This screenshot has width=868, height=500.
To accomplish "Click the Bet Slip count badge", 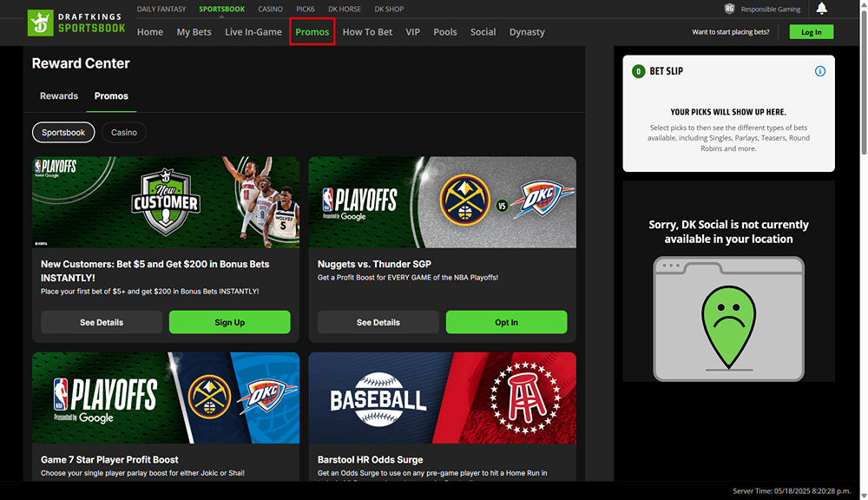I will pyautogui.click(x=638, y=71).
